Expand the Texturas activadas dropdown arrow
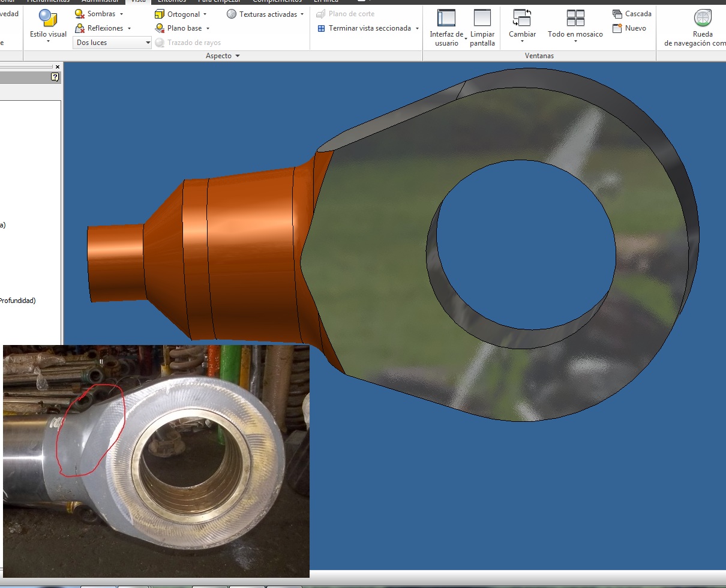Viewport: 726px width, 588px height. click(x=302, y=14)
